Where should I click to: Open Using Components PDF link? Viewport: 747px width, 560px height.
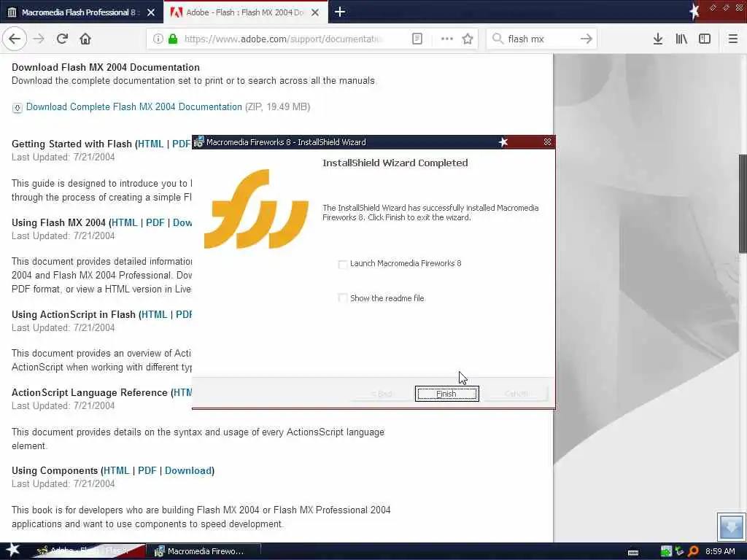click(x=147, y=470)
